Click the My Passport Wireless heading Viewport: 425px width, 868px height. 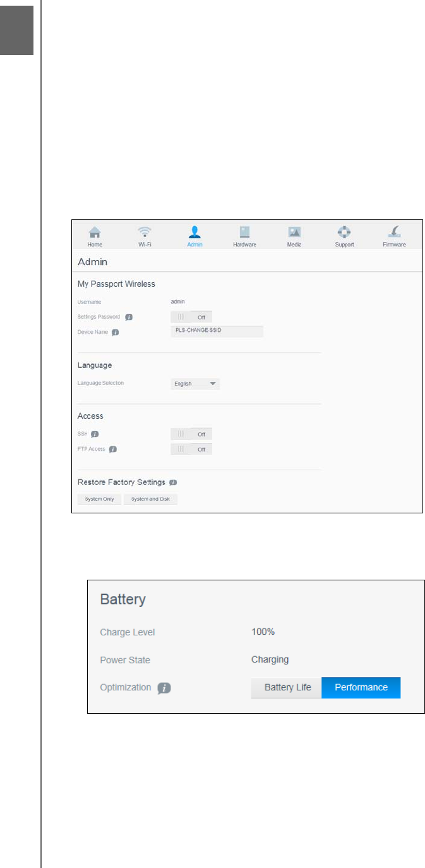pyautogui.click(x=116, y=284)
